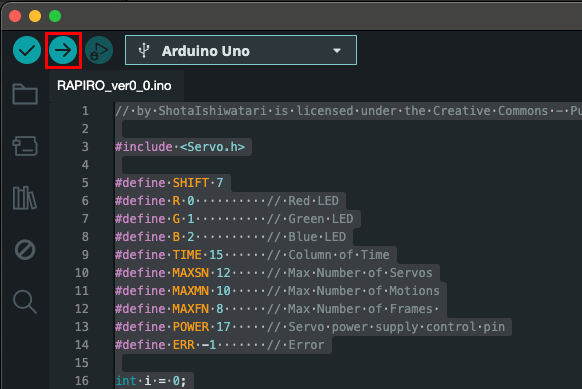582x389 pixels.
Task: Click line number 16 in the gutter
Action: pyautogui.click(x=82, y=381)
